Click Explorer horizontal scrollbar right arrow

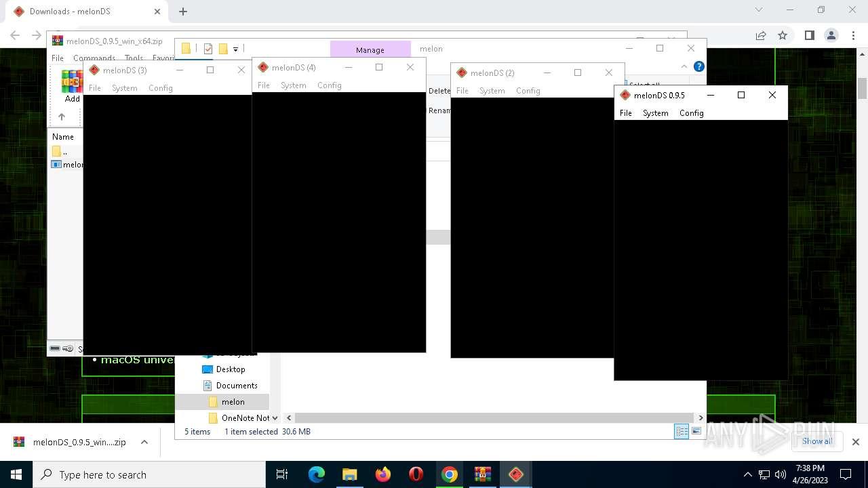(x=701, y=418)
